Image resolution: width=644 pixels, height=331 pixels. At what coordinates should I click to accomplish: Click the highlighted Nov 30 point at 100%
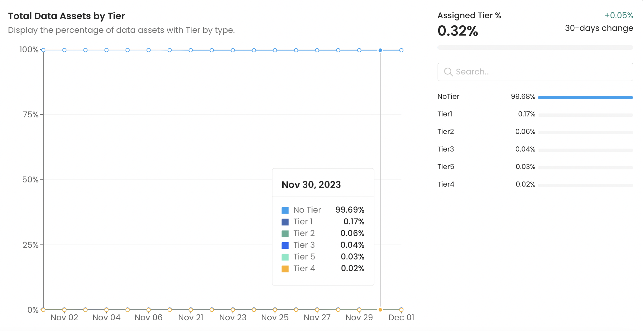(x=380, y=50)
